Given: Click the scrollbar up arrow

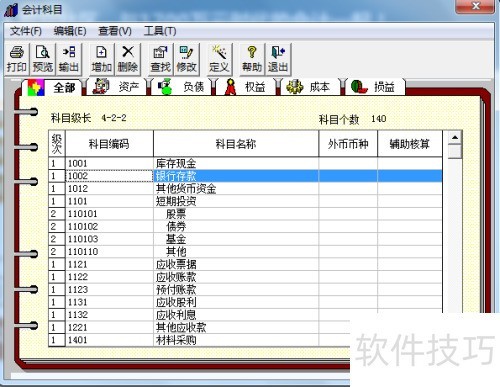Looking at the screenshot, I should (x=455, y=137).
